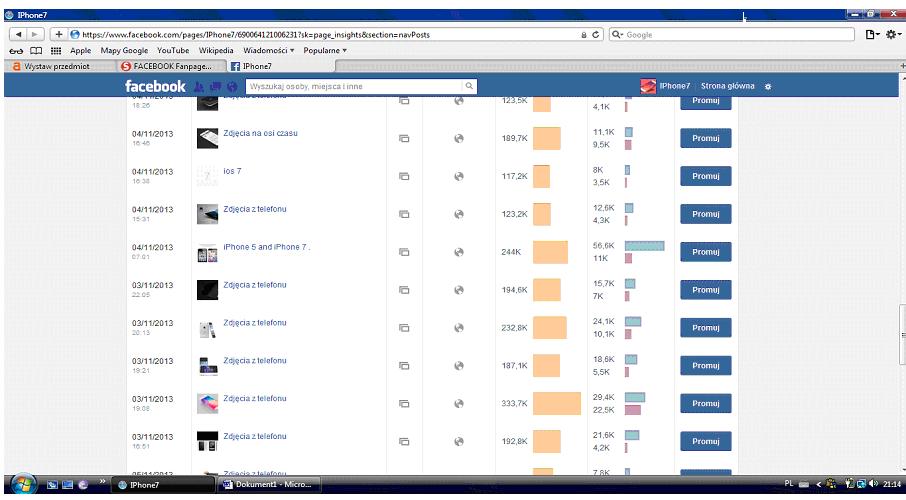906x500 pixels.
Task: Open the Windows Start button
Action: tap(23, 484)
